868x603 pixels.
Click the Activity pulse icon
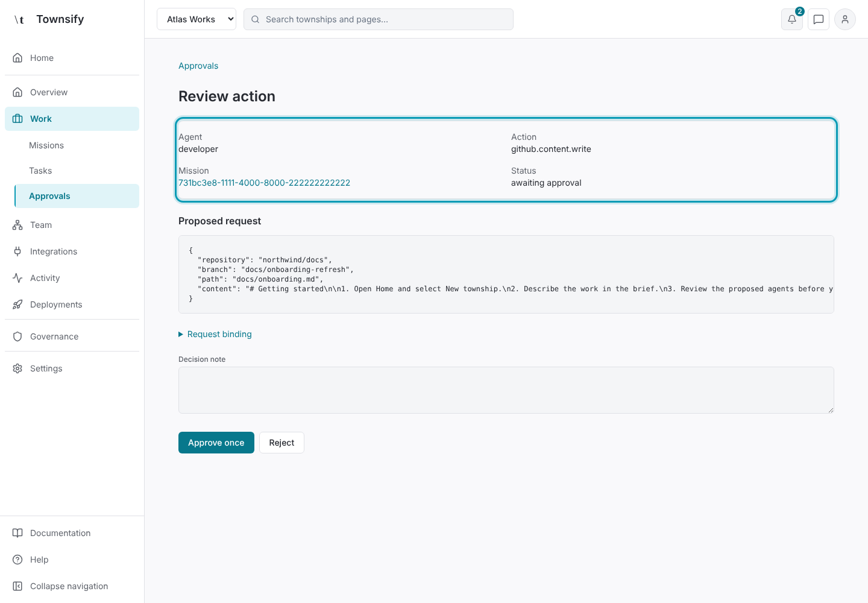(x=17, y=278)
